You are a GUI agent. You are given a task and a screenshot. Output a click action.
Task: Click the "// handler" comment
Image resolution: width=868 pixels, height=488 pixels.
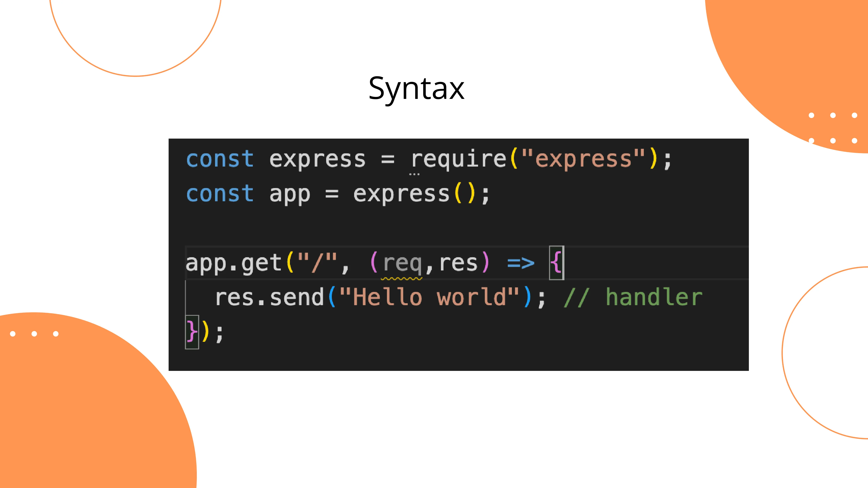(x=633, y=297)
